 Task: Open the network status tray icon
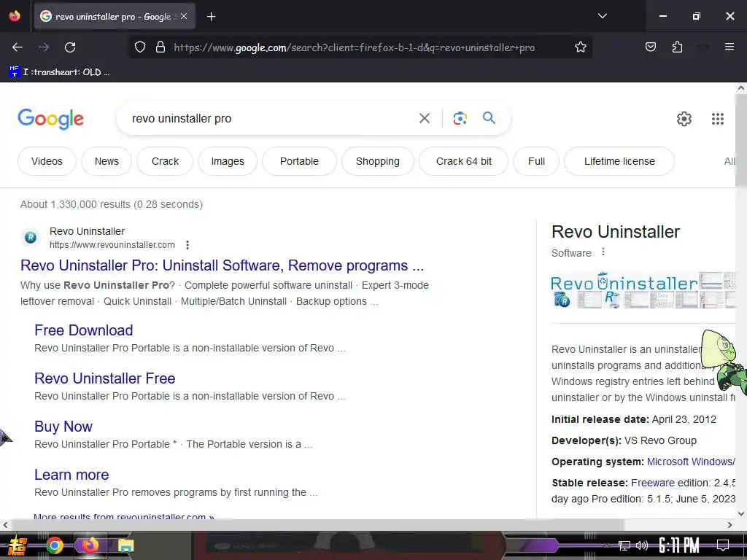click(x=624, y=545)
